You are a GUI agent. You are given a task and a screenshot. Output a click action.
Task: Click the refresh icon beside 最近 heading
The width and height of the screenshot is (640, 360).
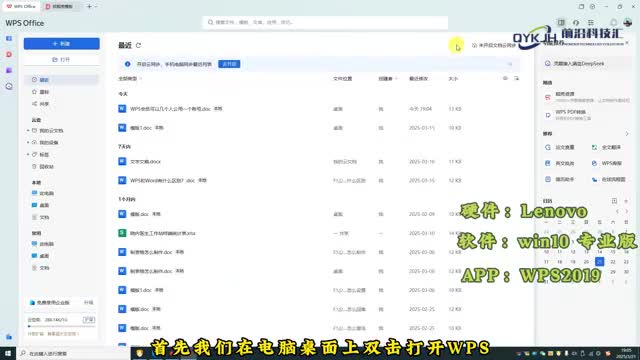click(x=138, y=45)
